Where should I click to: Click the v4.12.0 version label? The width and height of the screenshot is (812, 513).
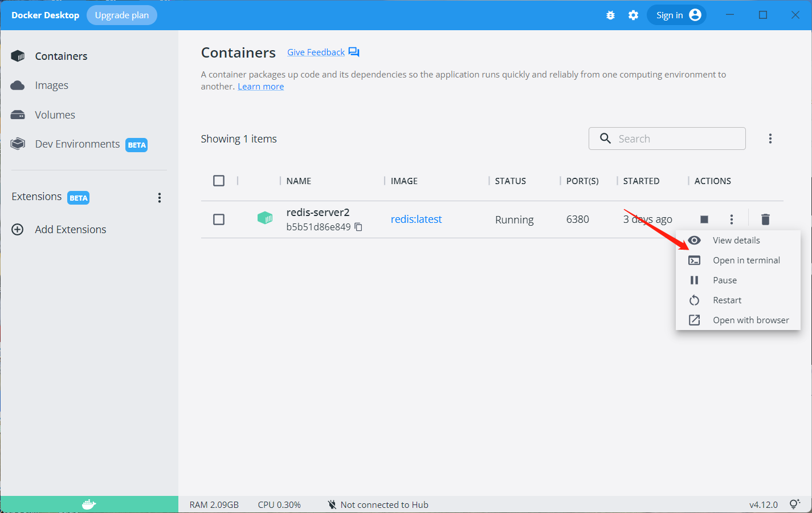pos(764,504)
